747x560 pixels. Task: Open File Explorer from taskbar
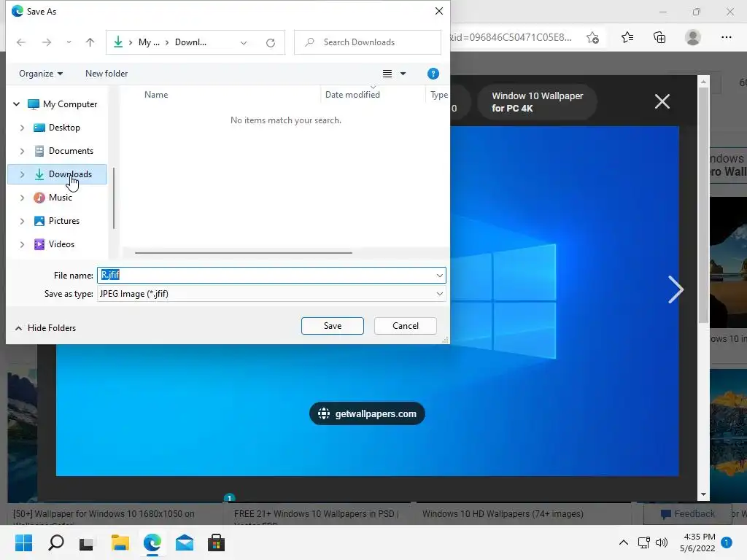pos(120,542)
